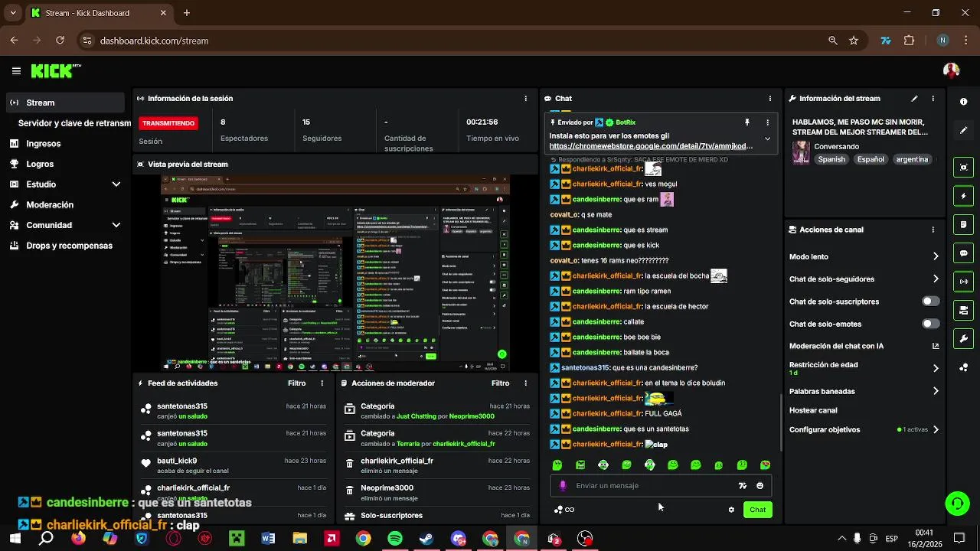Viewport: 980px width, 551px height.
Task: Toggle the broadcast signal widget icon in the right rail
Action: pyautogui.click(x=963, y=282)
